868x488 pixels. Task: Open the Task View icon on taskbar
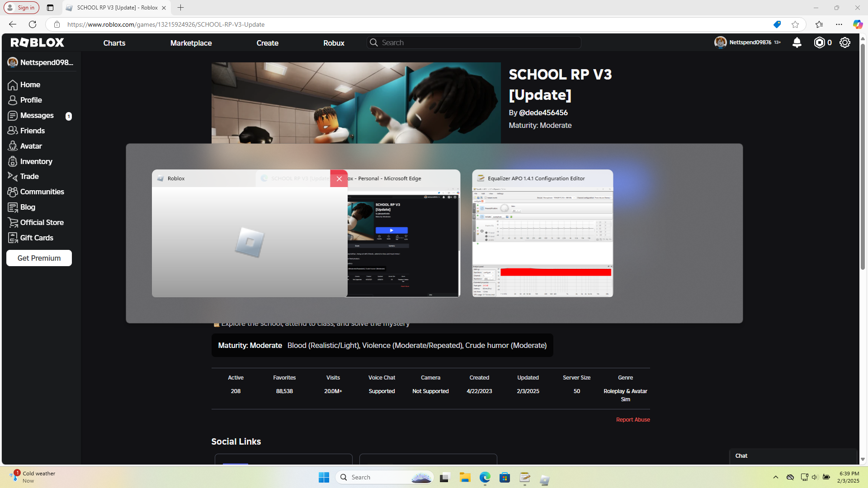(445, 477)
